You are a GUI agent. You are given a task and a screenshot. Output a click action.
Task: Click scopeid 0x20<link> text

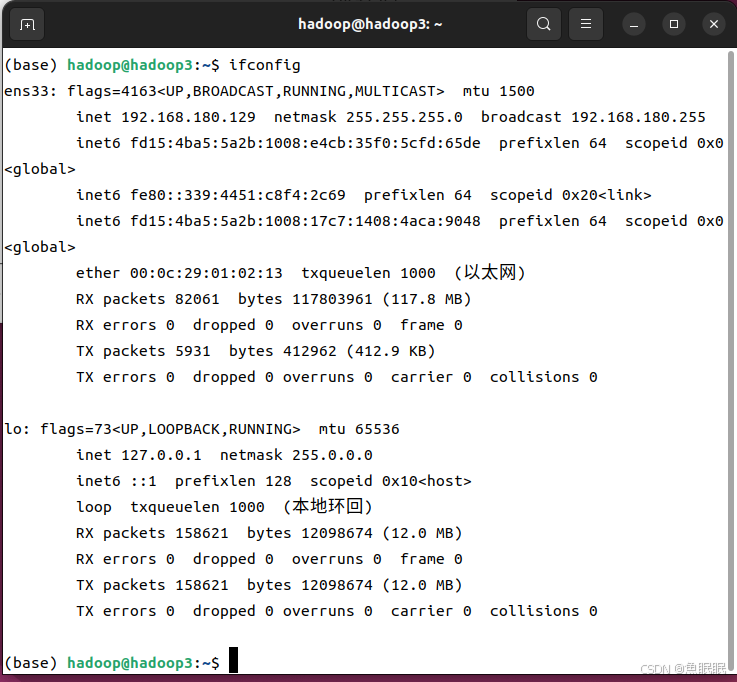coord(571,195)
